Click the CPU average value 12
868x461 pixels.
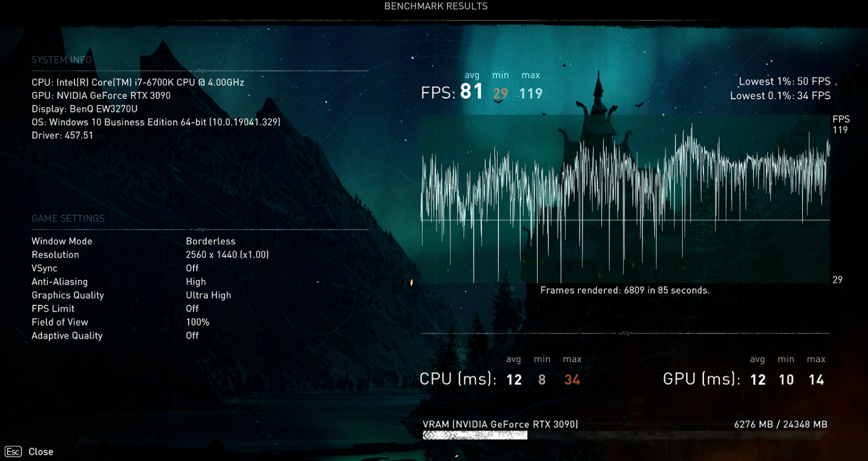point(514,380)
